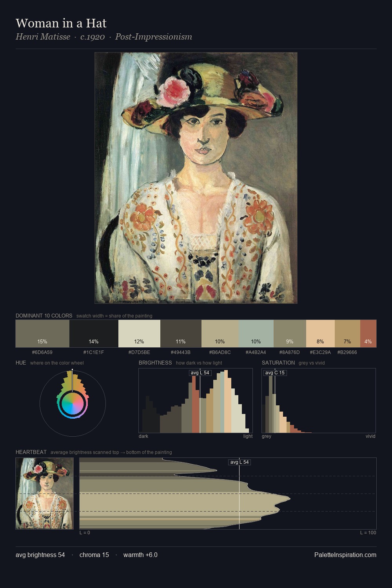392x588 pixels.
Task: Click the saturation histogram chart
Action: coord(319,401)
